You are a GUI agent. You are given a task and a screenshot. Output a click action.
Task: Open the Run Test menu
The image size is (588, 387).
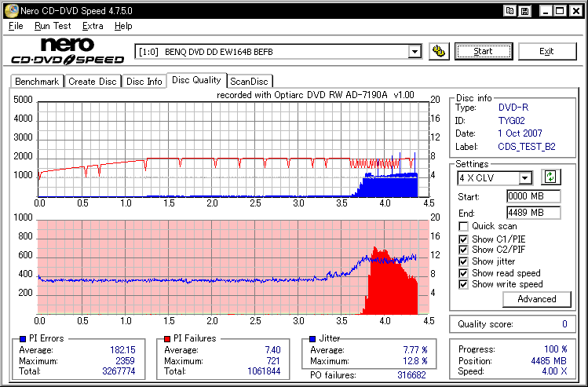click(53, 26)
